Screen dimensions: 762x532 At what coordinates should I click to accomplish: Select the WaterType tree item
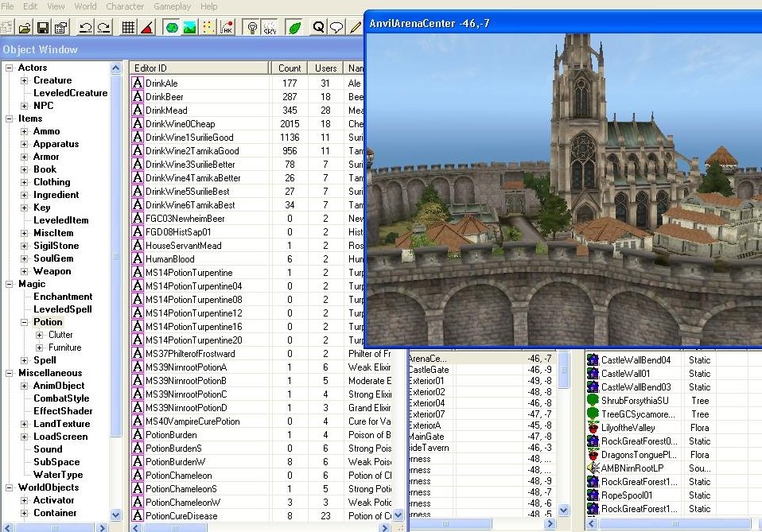(x=58, y=475)
